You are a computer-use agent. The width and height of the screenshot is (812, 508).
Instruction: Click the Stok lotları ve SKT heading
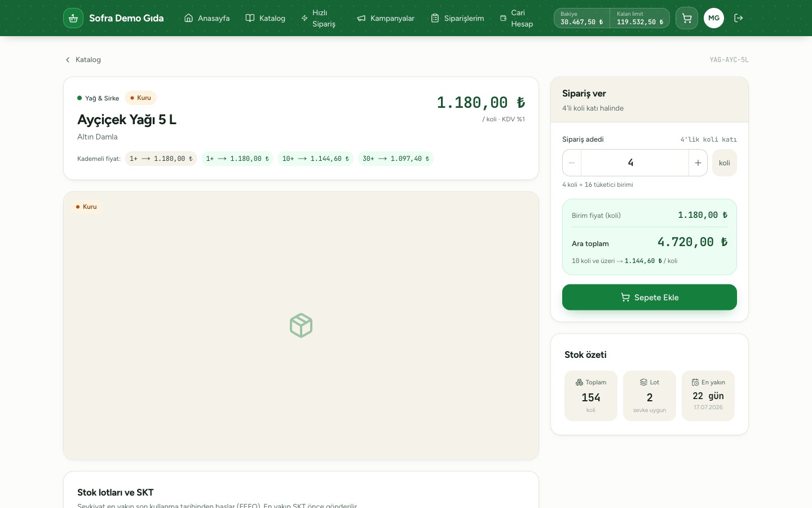116,492
